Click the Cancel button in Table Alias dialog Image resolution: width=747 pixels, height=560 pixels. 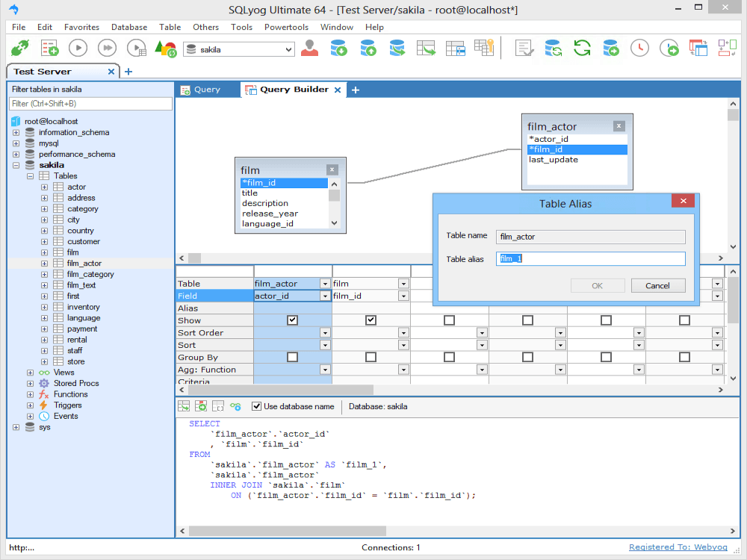click(658, 285)
